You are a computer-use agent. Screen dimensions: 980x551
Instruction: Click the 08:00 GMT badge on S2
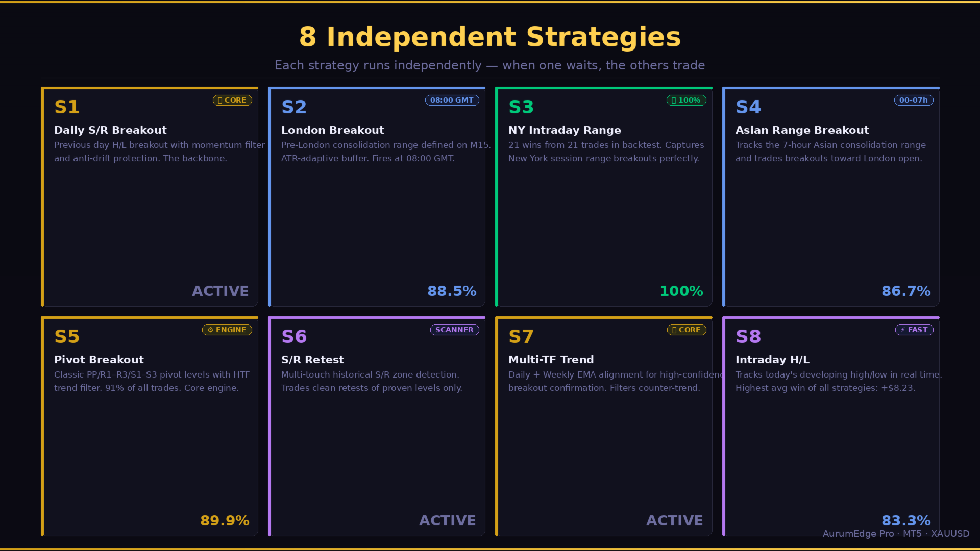click(452, 101)
